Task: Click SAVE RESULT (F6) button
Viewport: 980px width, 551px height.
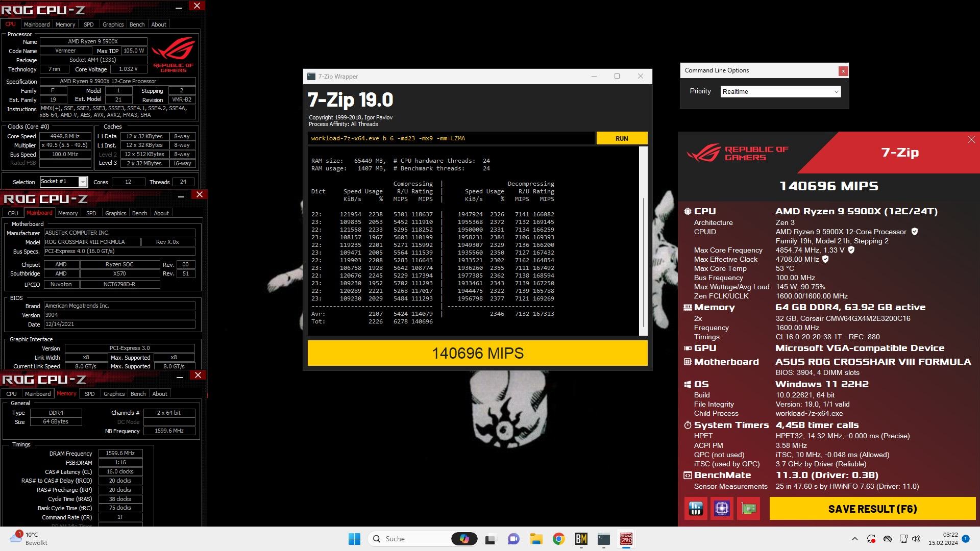Action: [x=872, y=509]
